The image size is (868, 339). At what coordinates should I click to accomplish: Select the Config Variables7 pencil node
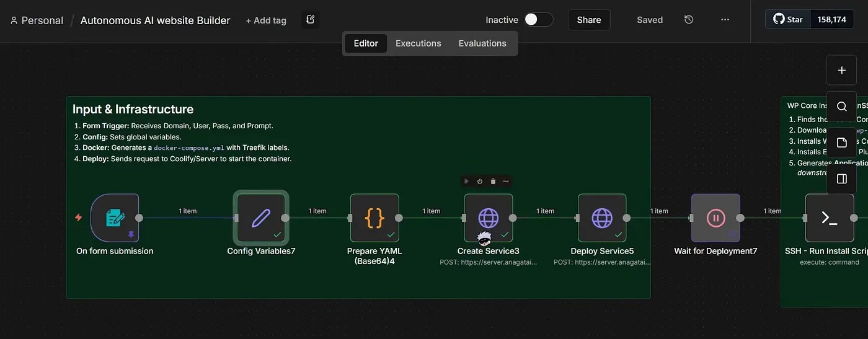[261, 218]
